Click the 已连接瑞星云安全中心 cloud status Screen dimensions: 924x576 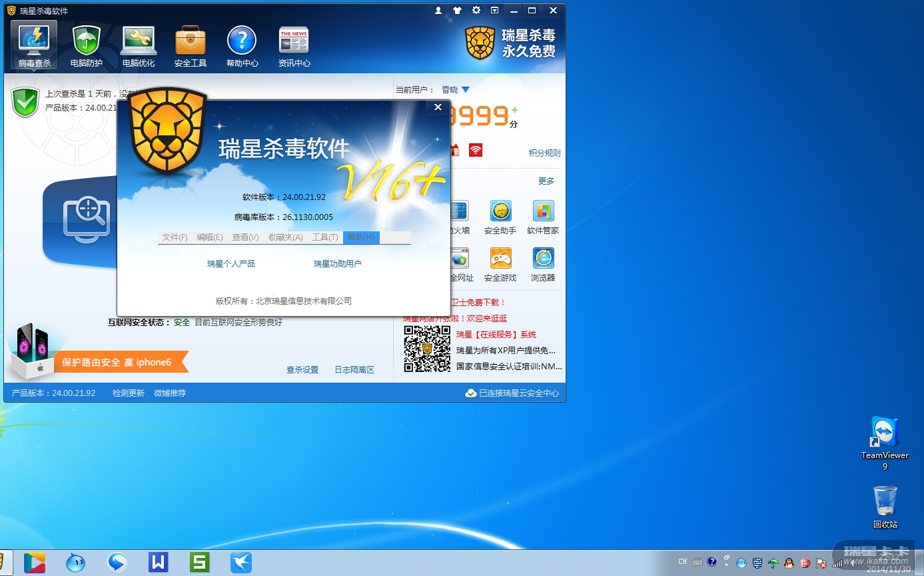(512, 393)
